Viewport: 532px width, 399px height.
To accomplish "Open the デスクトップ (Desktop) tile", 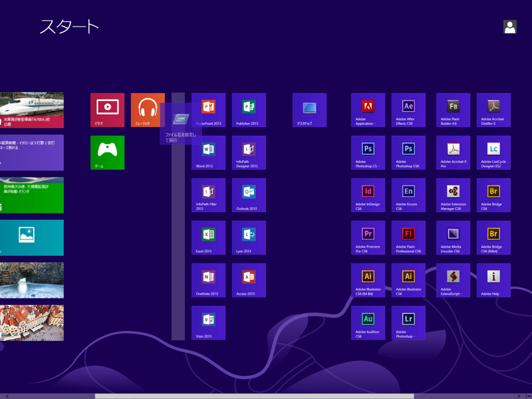I will [310, 110].
